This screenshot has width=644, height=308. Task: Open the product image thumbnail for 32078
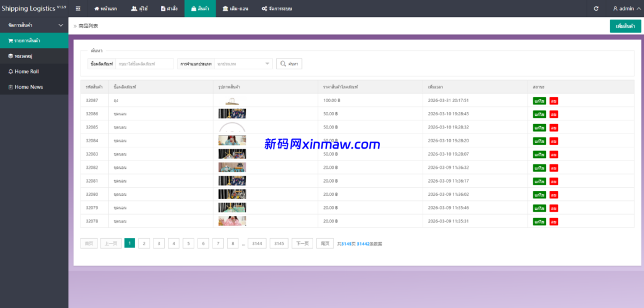[232, 221]
